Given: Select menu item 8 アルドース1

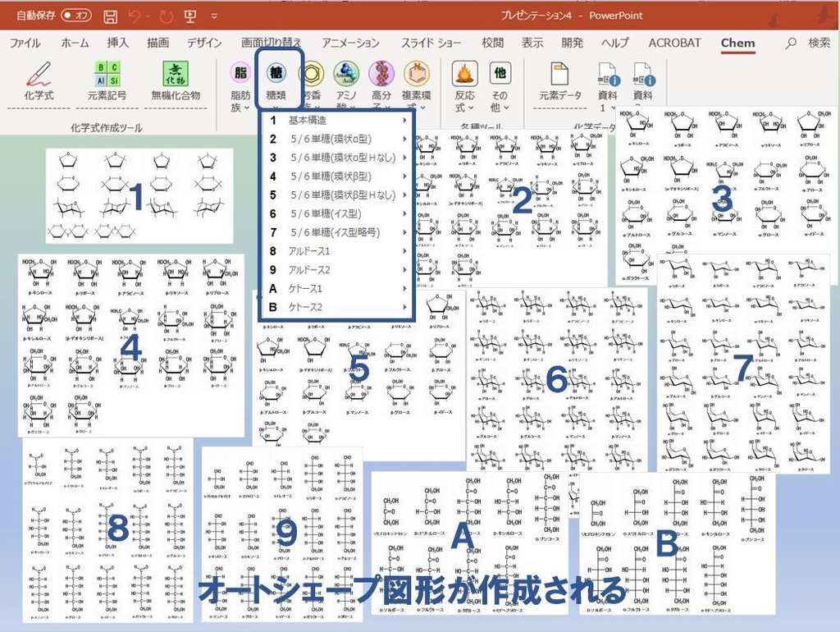Looking at the screenshot, I should click(x=336, y=251).
